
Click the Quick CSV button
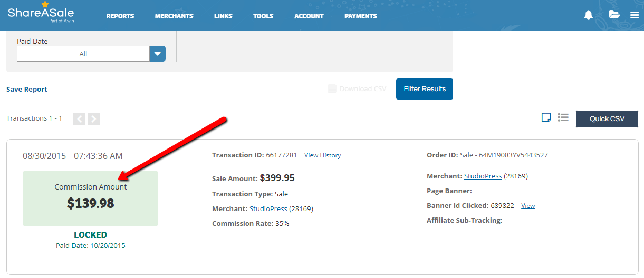tap(607, 119)
